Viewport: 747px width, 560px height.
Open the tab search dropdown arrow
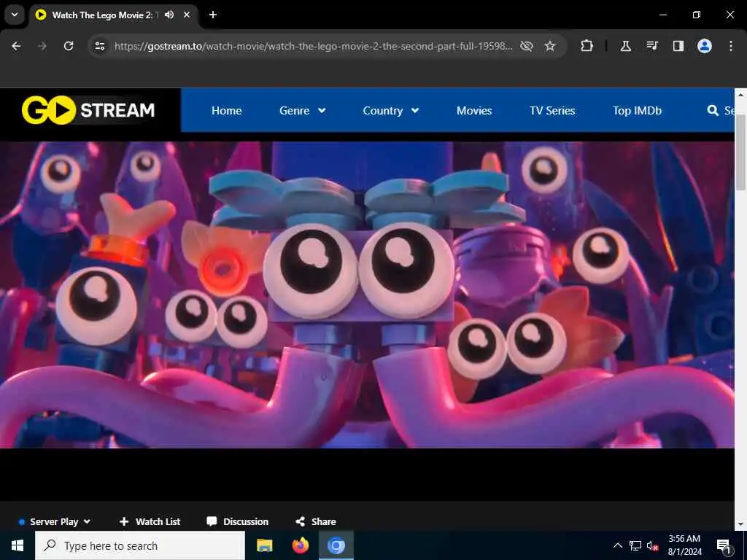point(15,15)
